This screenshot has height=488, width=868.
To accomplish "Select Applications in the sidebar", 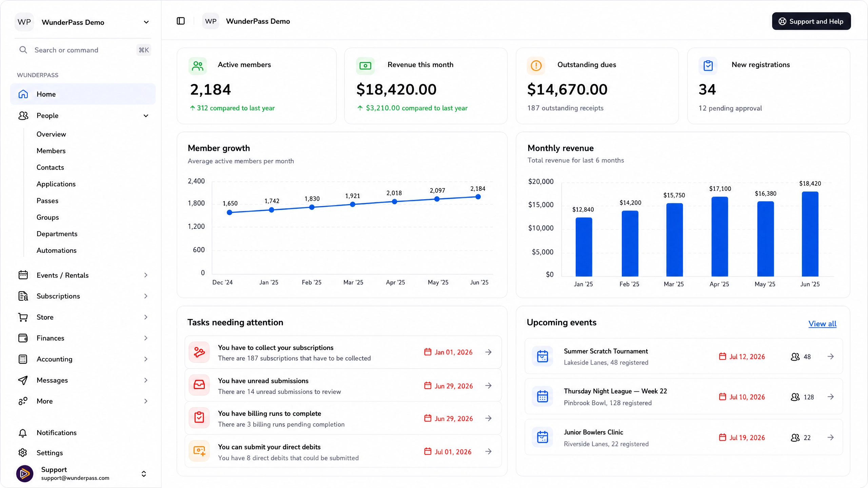I will [x=56, y=184].
